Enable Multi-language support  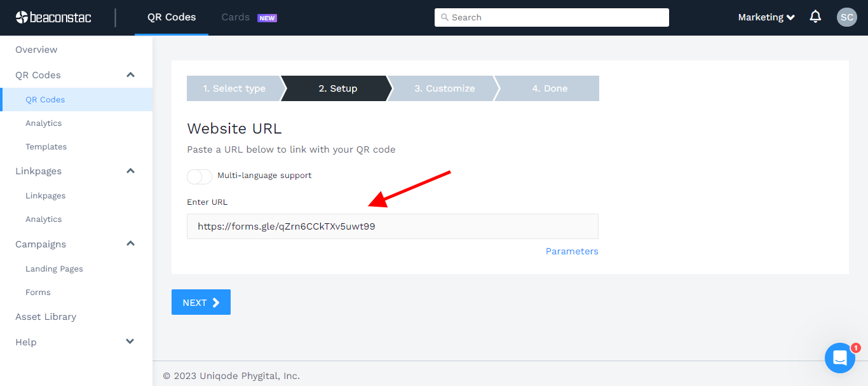[199, 176]
